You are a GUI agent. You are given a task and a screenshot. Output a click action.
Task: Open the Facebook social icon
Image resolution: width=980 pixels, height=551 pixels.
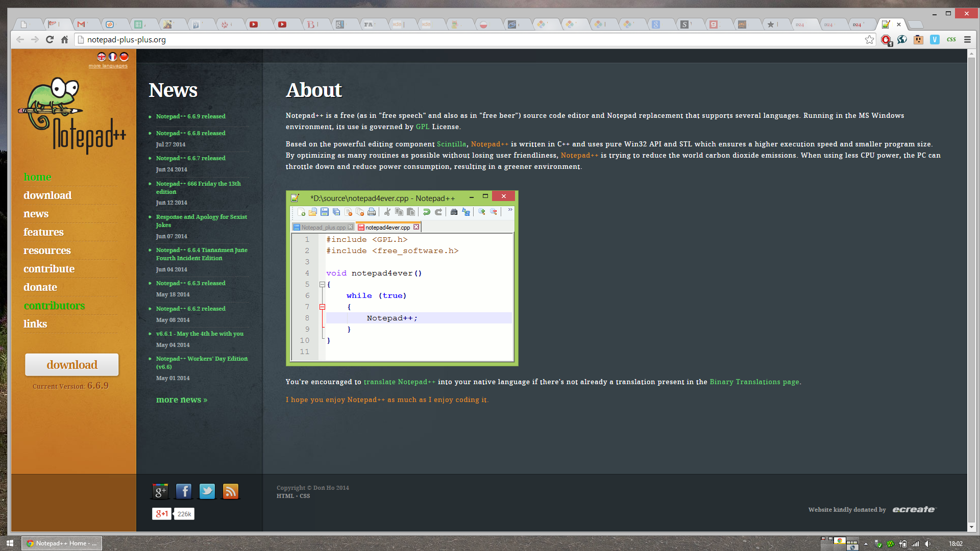point(183,491)
